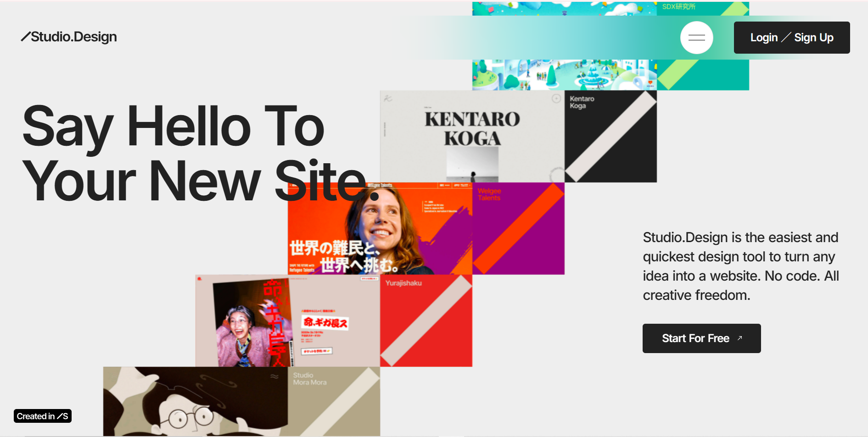The image size is (868, 437).
Task: Open the Studio Mora Mora illustration thumbnail
Action: pyautogui.click(x=195, y=401)
